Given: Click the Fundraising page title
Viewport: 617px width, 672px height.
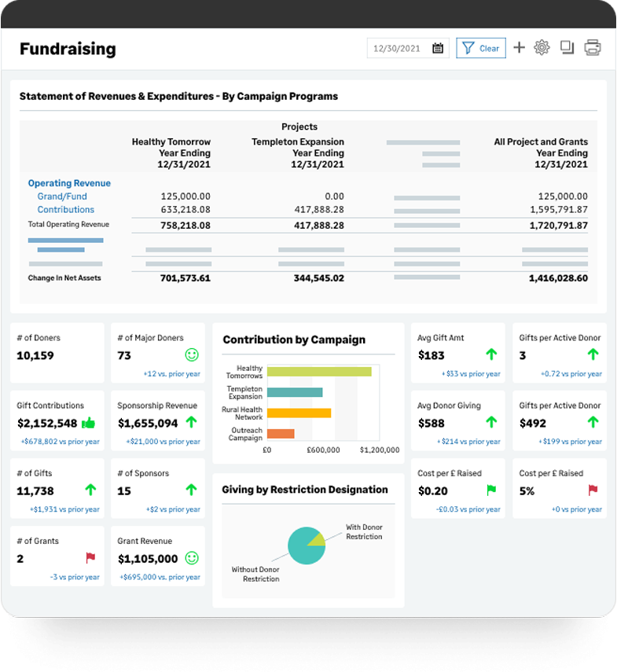Looking at the screenshot, I should tap(68, 49).
